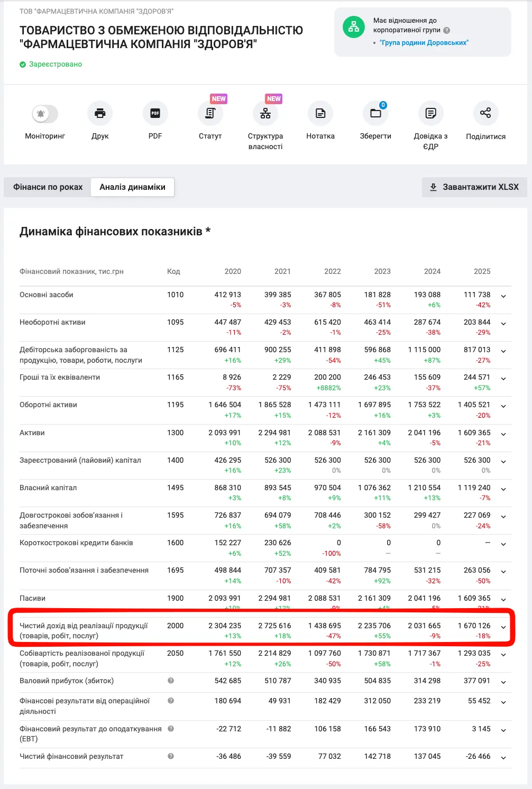This screenshot has width=532, height=789.
Task: Expand the Фінансовий результат до оподаткування row
Action: [x=503, y=730]
